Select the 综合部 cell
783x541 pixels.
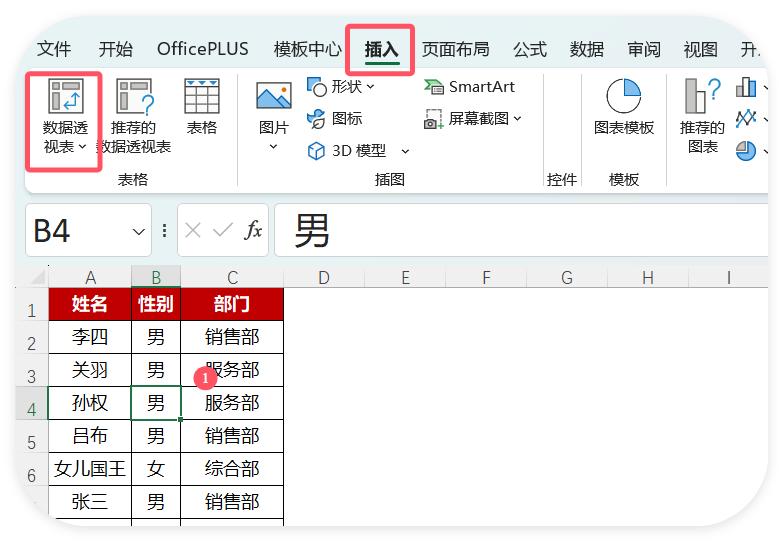coord(232,469)
